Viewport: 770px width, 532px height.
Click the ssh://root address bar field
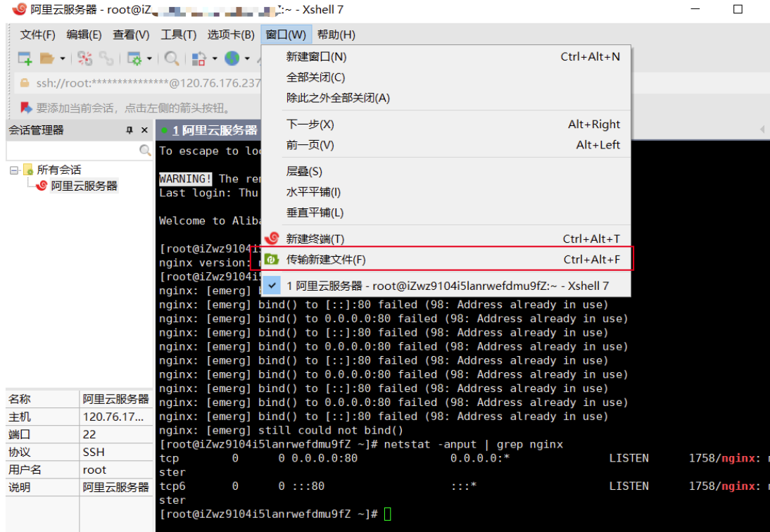pos(147,83)
